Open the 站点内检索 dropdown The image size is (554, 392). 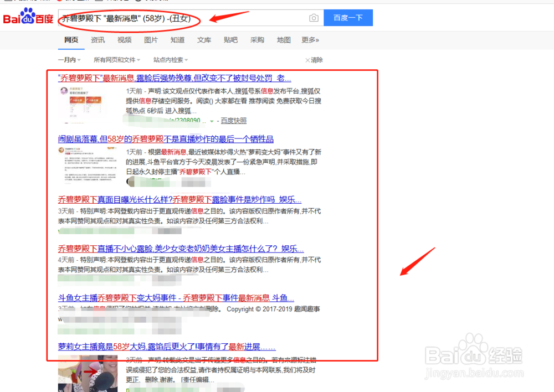click(x=171, y=60)
